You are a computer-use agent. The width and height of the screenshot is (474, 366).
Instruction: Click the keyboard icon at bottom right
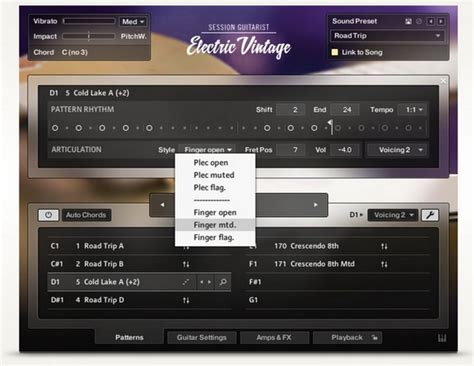[442, 338]
